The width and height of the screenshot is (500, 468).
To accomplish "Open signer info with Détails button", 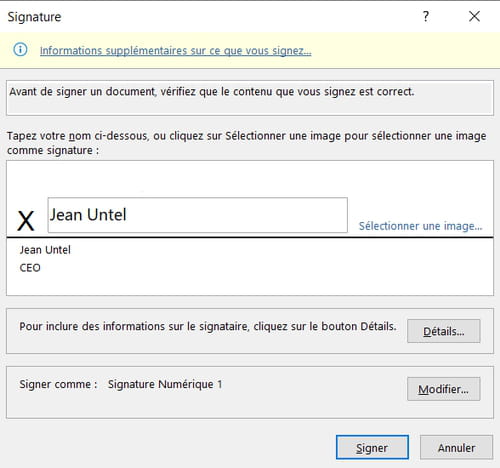I will pyautogui.click(x=444, y=331).
